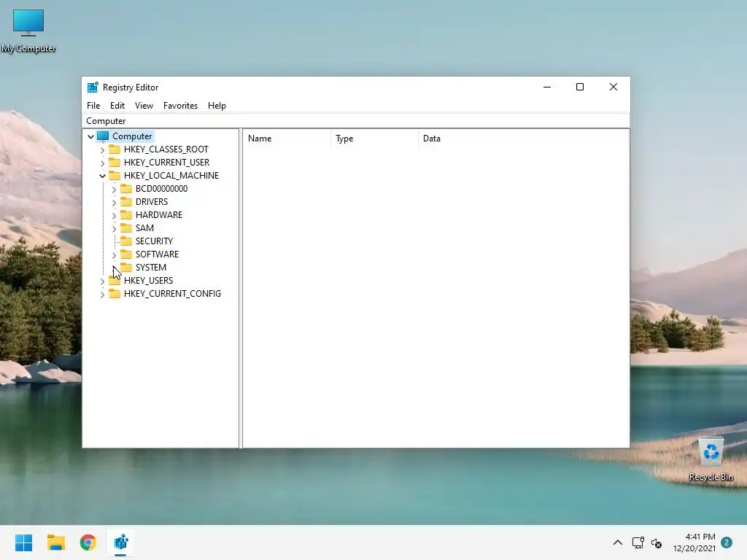Select the HKEY_CURRENT_CONFIG key
Image resolution: width=747 pixels, height=560 pixels.
click(172, 293)
